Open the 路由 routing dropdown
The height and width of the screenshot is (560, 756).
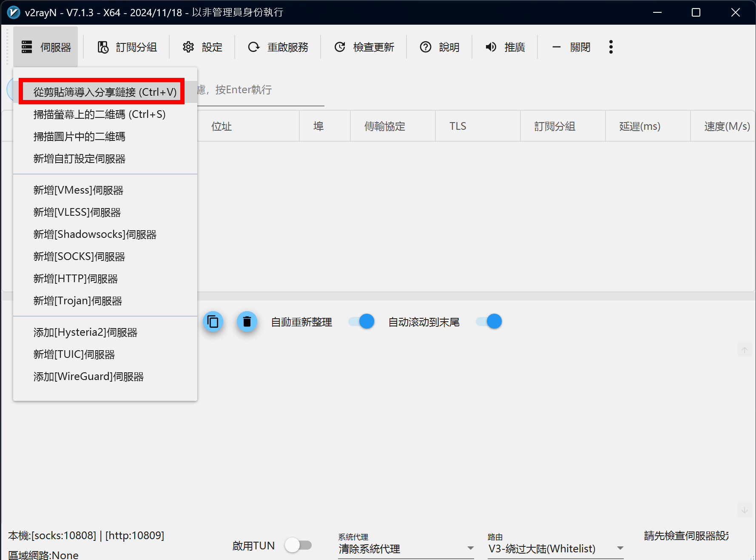point(620,548)
